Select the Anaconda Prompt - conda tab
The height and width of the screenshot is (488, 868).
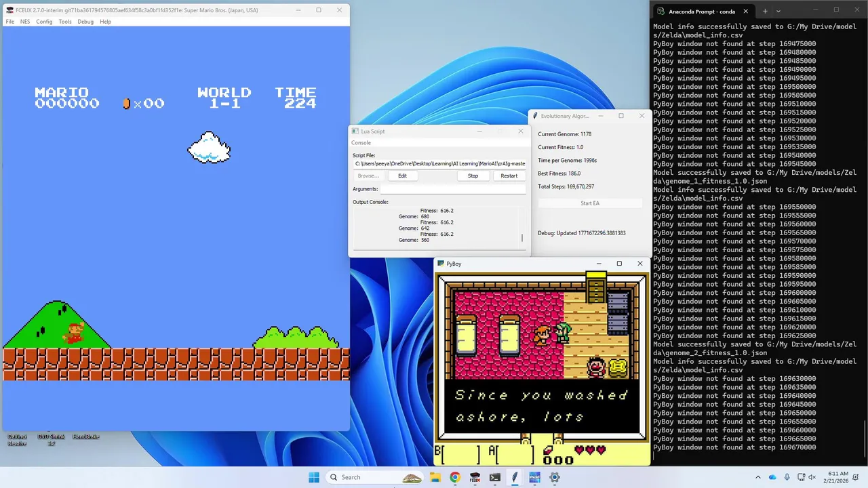704,11
